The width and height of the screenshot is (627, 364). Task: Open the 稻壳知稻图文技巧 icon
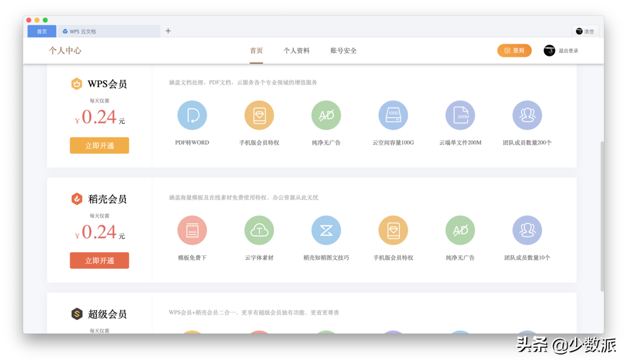tap(326, 230)
